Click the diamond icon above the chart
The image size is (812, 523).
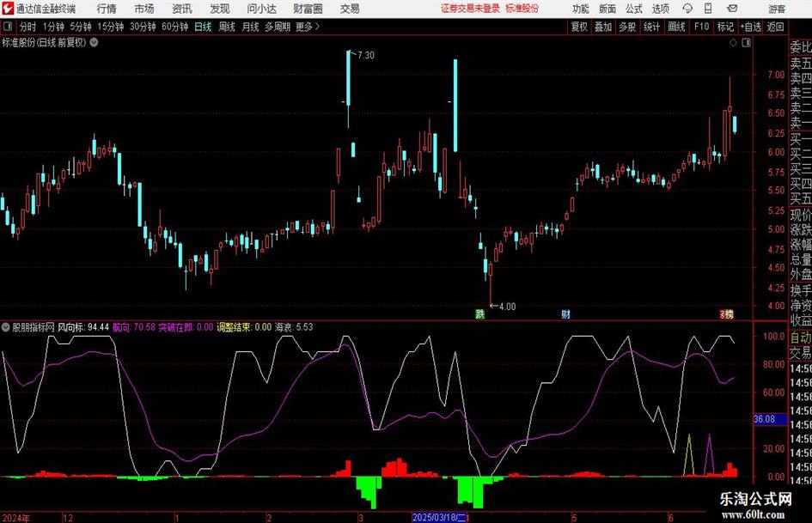[x=733, y=43]
